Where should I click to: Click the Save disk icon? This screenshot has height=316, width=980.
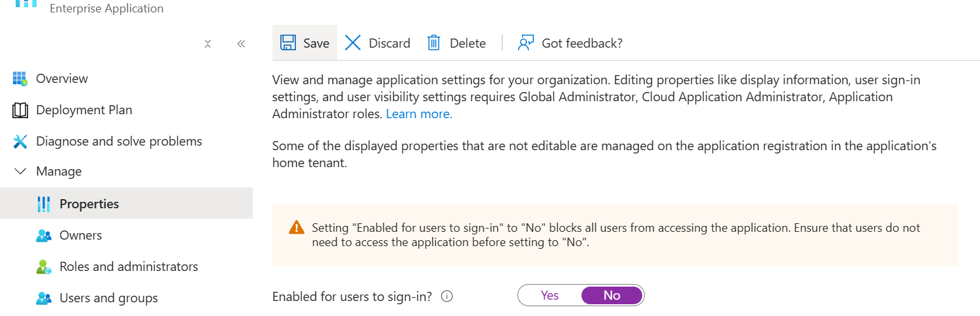(x=287, y=43)
